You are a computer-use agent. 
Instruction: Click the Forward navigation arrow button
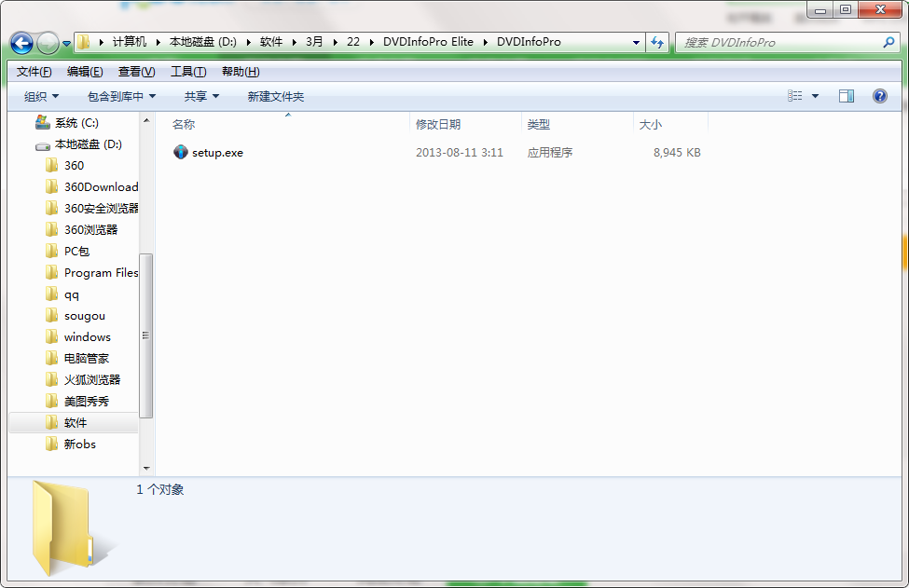(x=48, y=43)
